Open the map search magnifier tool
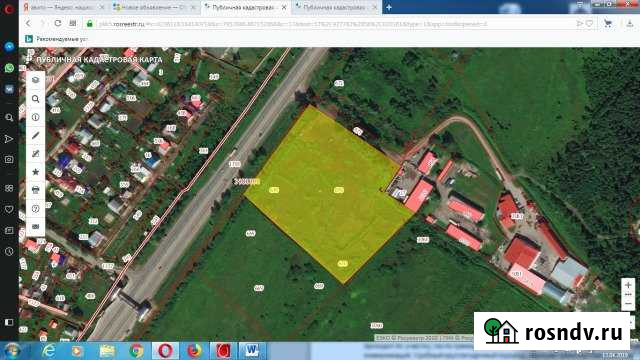 tap(36, 99)
